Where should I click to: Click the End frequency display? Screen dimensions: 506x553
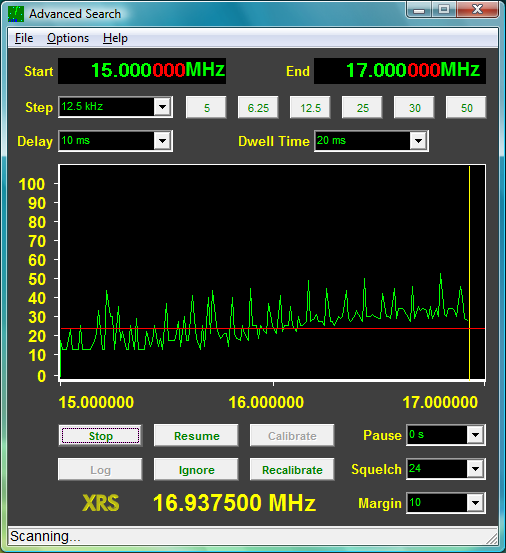400,71
